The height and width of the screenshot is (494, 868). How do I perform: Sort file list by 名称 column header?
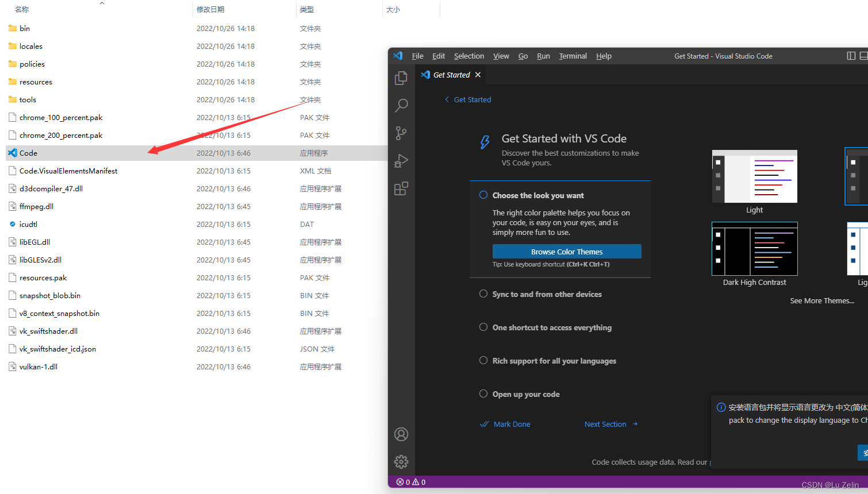(22, 9)
